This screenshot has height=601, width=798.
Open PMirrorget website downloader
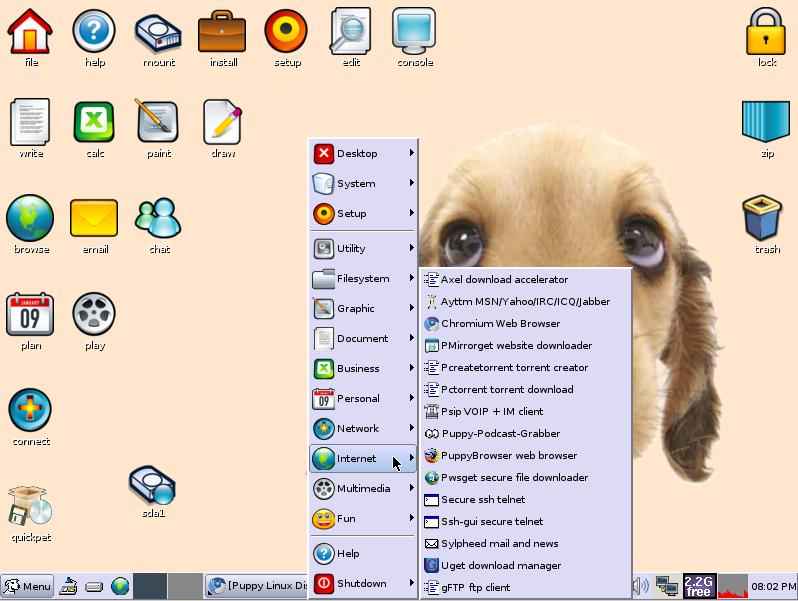pos(525,346)
